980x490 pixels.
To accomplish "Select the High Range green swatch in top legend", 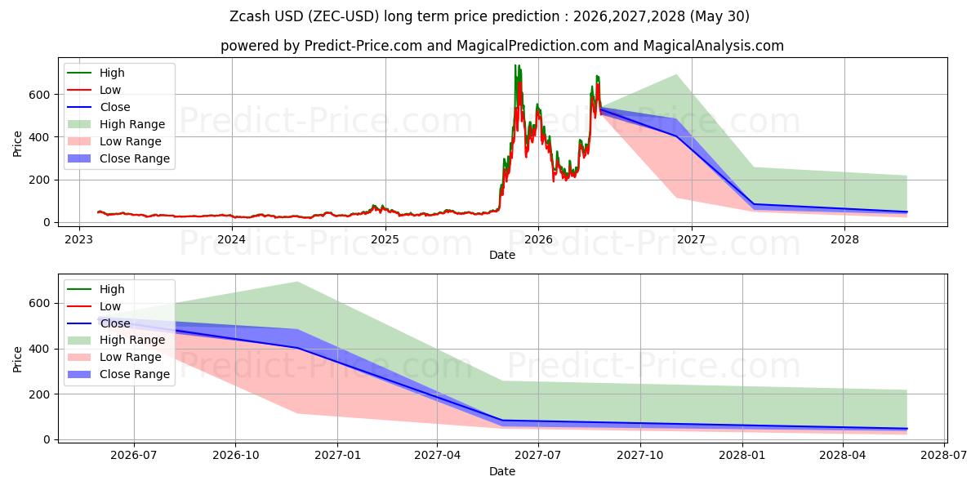I will tap(82, 124).
